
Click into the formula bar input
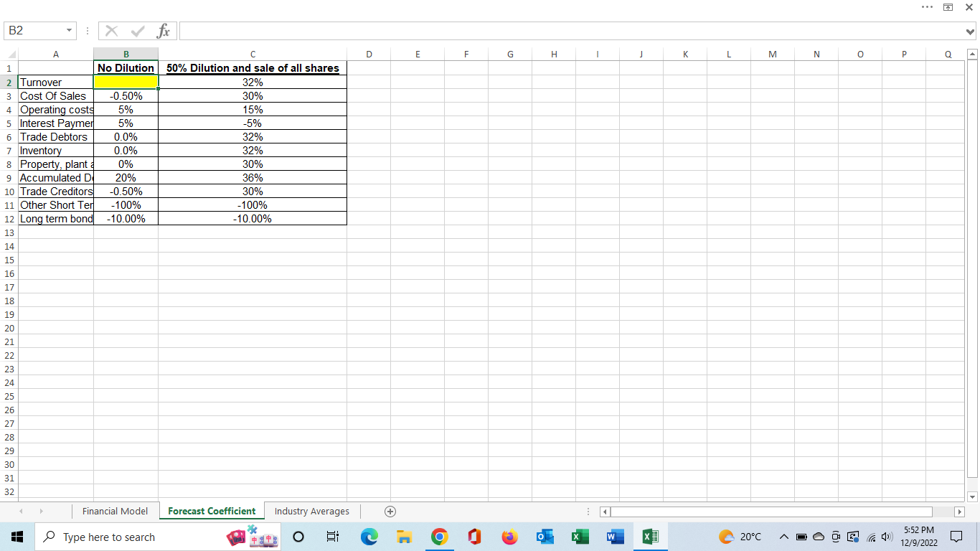click(570, 31)
